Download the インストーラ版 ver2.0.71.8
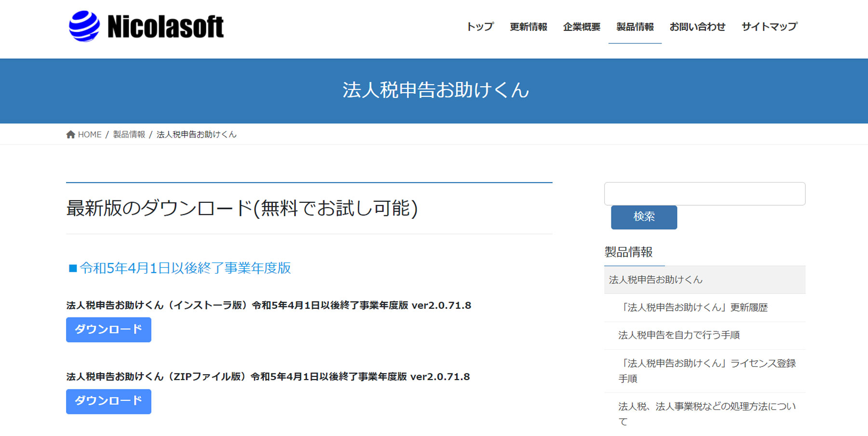 point(108,330)
